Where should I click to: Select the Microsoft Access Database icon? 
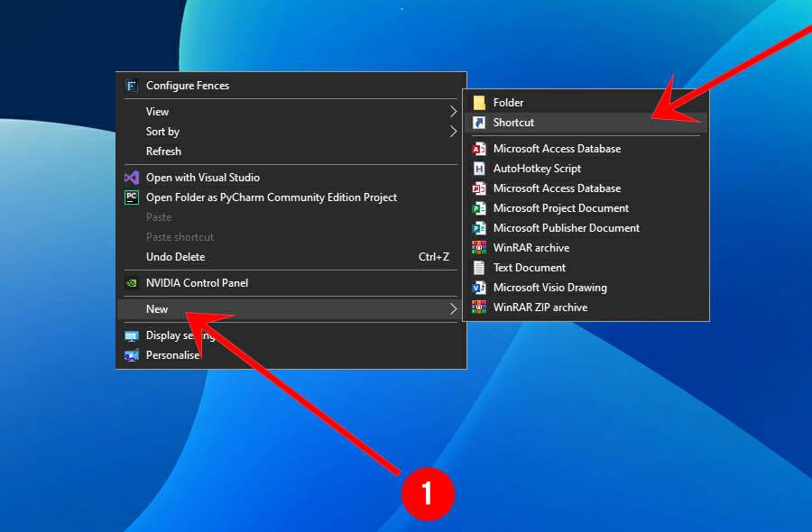click(x=478, y=149)
